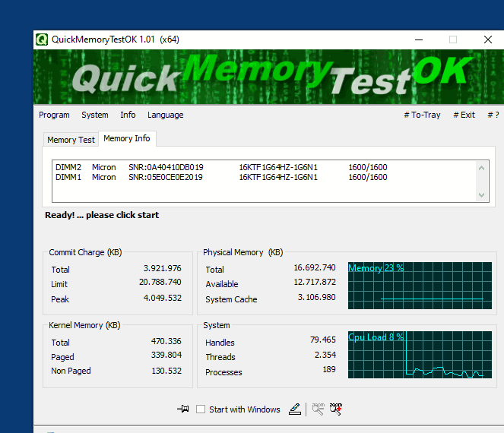Enable Start with Windows checkbox
This screenshot has height=433, width=504.
click(x=201, y=409)
